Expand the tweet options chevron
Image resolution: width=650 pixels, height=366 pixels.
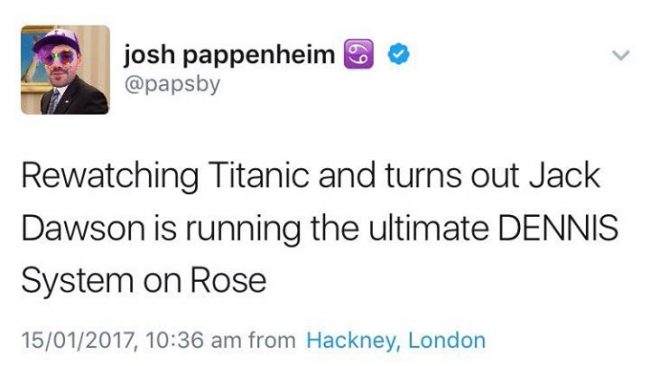tap(621, 55)
